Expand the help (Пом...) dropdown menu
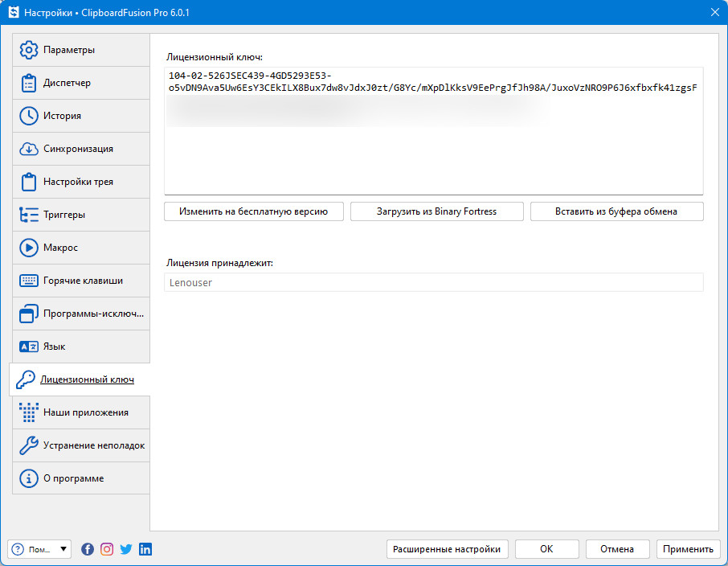 [x=39, y=549]
